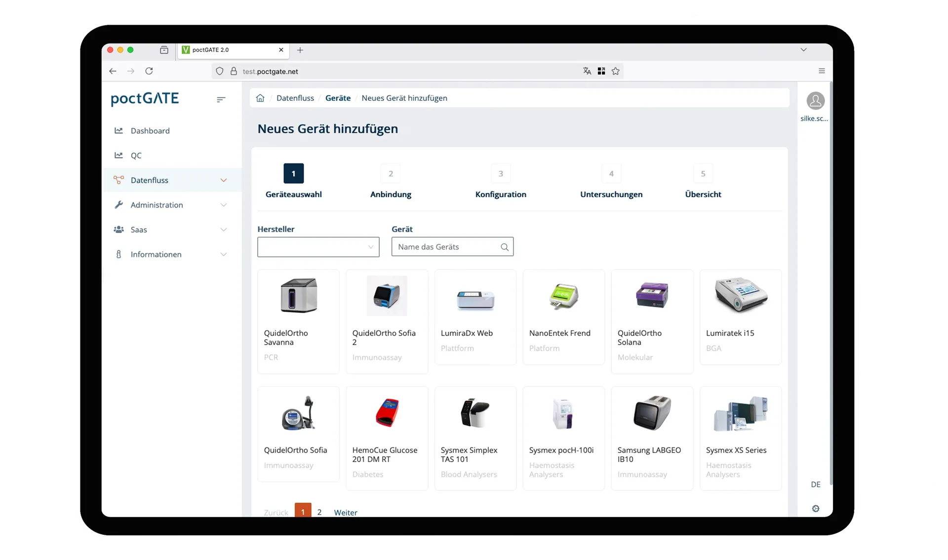Select step 1 Geräteauswahl

293,181
